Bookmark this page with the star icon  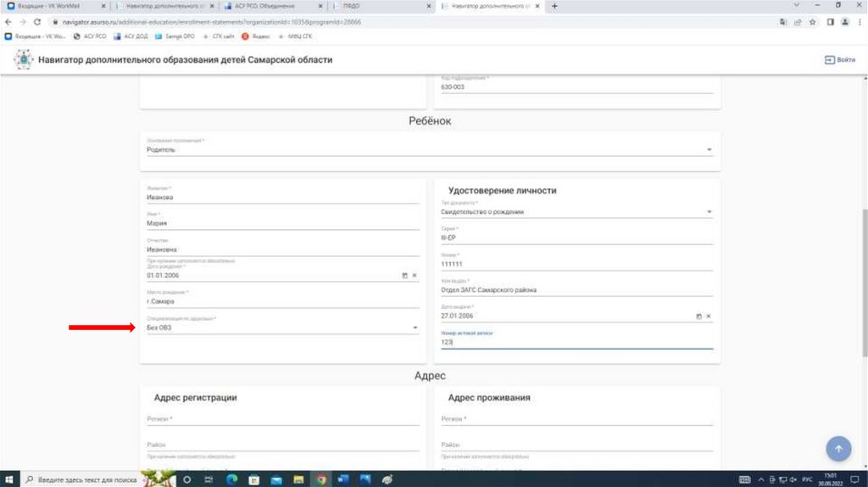click(813, 21)
